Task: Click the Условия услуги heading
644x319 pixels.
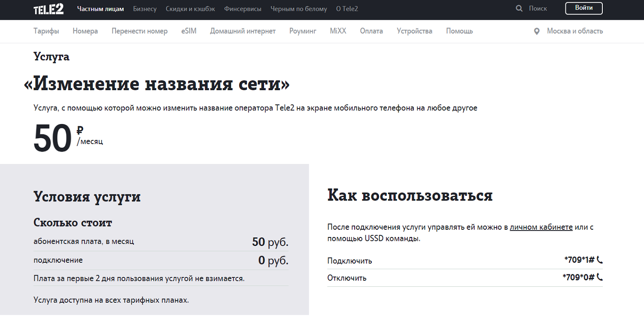Action: [87, 197]
